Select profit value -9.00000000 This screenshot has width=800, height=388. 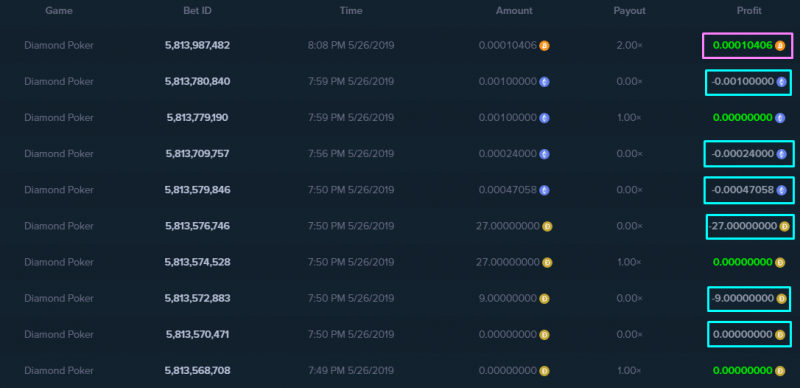[742, 299]
